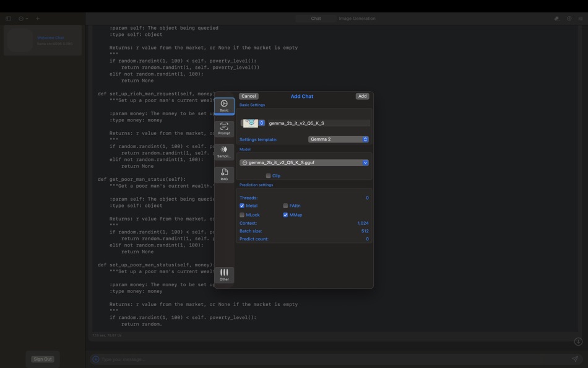Switch to the Image Generation tab
The height and width of the screenshot is (368, 588).
pos(358,18)
